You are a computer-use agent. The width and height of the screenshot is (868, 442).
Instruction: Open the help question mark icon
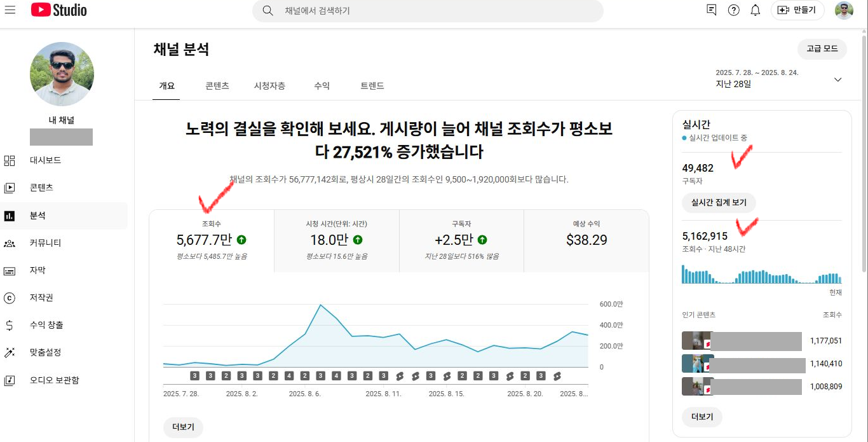(733, 10)
